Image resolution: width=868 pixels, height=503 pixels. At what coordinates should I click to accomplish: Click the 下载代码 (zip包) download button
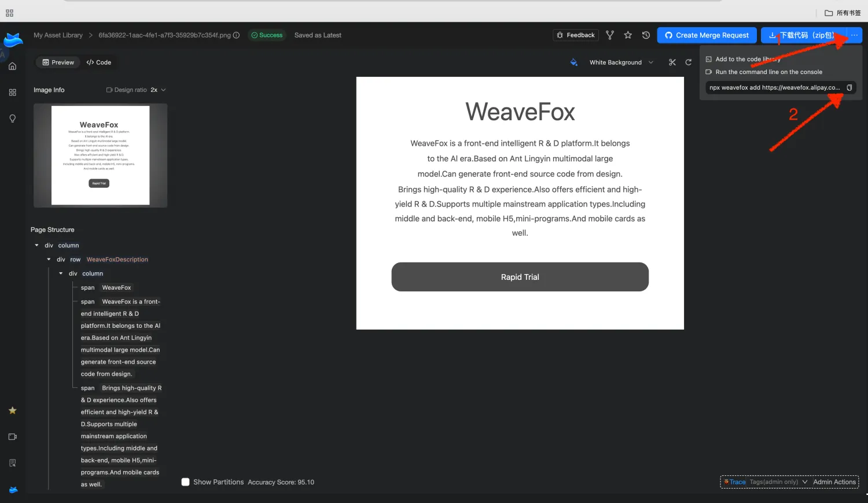click(x=803, y=35)
